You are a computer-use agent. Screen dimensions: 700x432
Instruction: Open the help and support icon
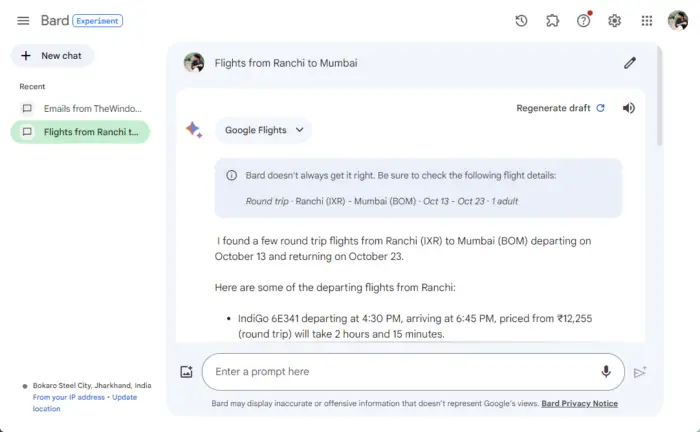(x=584, y=20)
